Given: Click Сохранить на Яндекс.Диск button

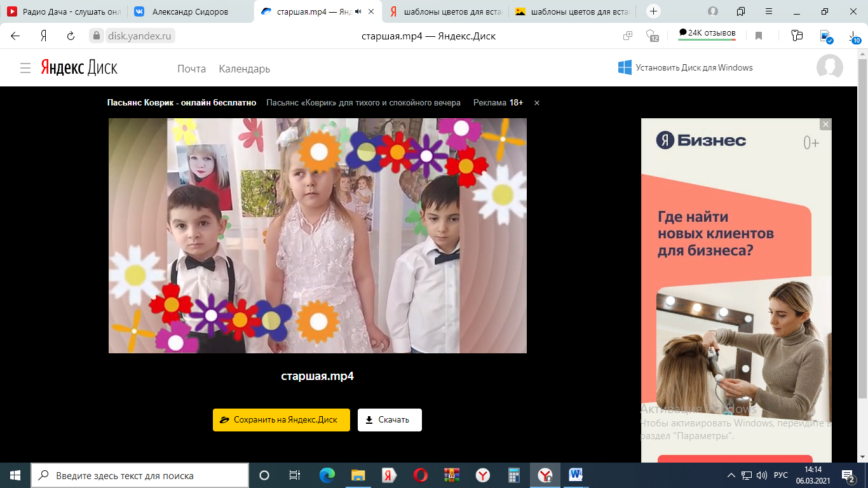Looking at the screenshot, I should 281,420.
